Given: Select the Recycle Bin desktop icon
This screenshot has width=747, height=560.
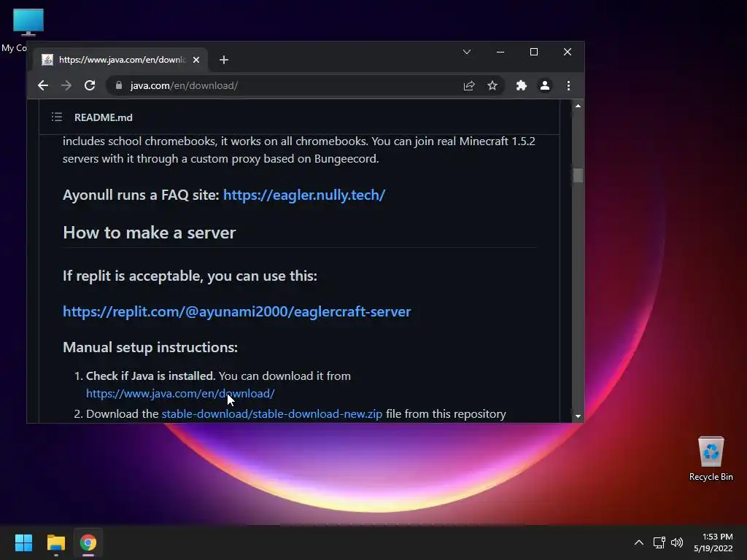Looking at the screenshot, I should point(711,459).
